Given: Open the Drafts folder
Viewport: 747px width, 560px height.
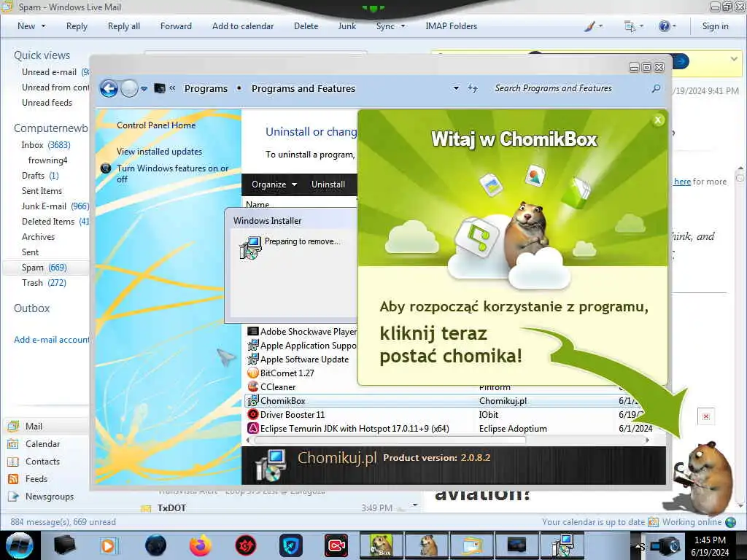Looking at the screenshot, I should click(x=40, y=175).
